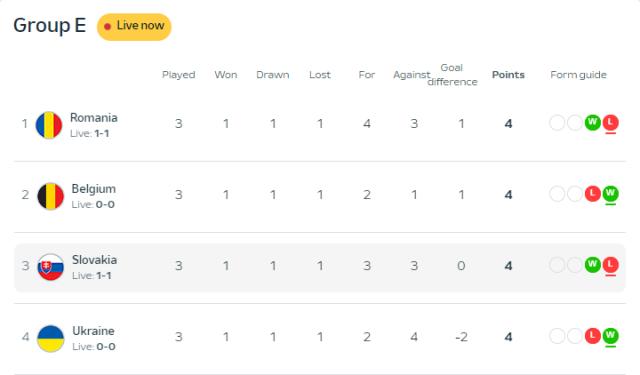This screenshot has width=640, height=375.
Task: Click the Slovakia flag icon
Action: point(51,267)
